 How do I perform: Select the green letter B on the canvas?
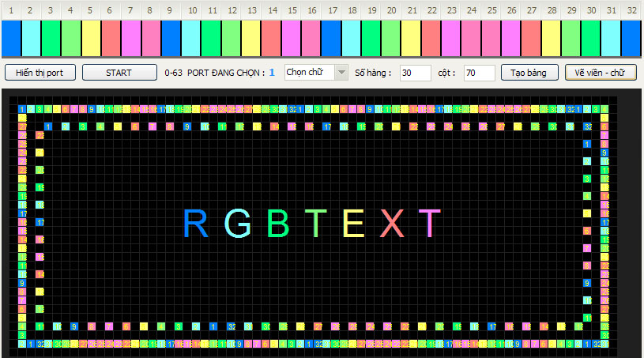[x=279, y=224]
